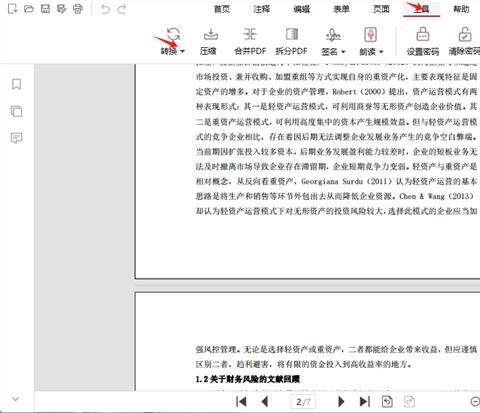Image resolution: width=480 pixels, height=413 pixels.
Task: Expand the 签名 dropdown arrow
Action: (343, 52)
